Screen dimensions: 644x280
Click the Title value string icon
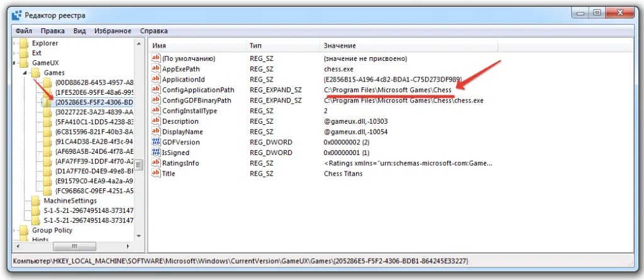pyautogui.click(x=156, y=173)
